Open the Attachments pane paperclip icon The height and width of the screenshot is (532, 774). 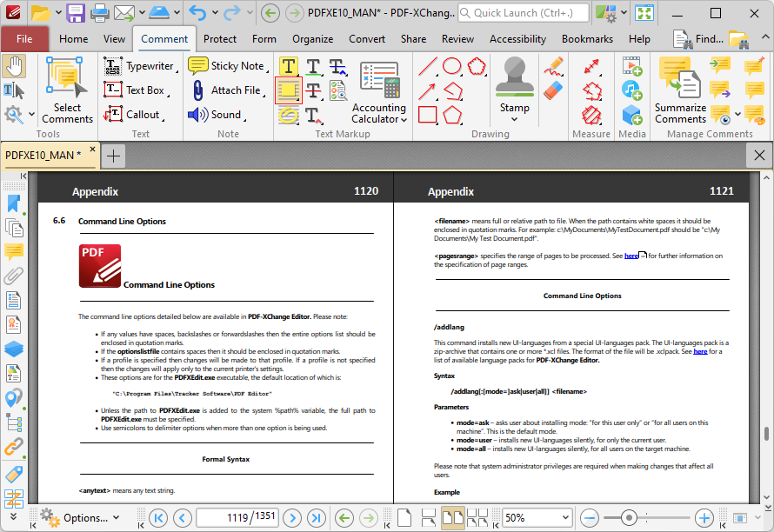(14, 276)
